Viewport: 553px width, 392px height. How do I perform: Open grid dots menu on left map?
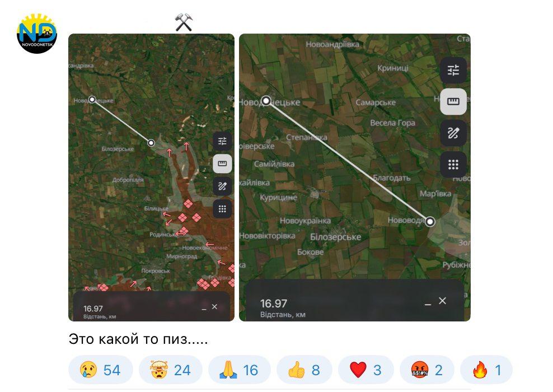tap(222, 209)
